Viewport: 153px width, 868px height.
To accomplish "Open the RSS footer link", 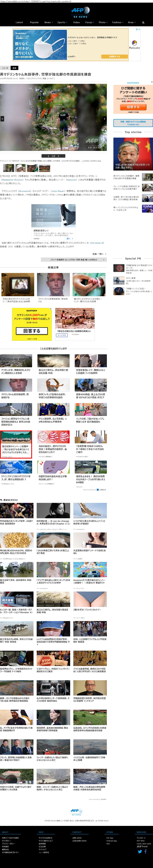I will 108,844.
